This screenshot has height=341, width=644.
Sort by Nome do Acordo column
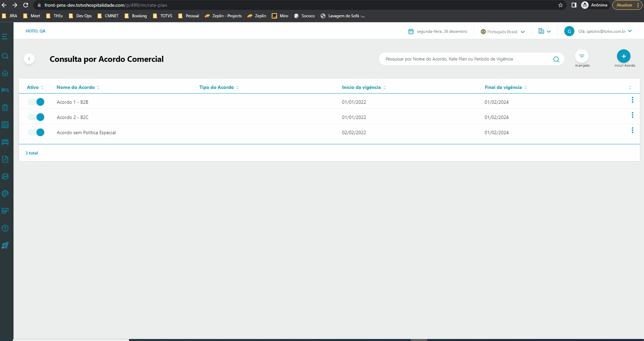(x=78, y=87)
